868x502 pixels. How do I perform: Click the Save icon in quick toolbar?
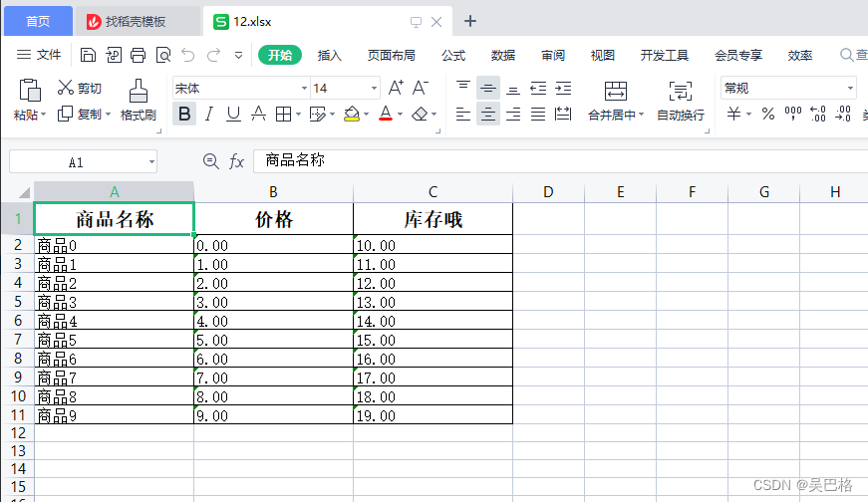[x=88, y=55]
